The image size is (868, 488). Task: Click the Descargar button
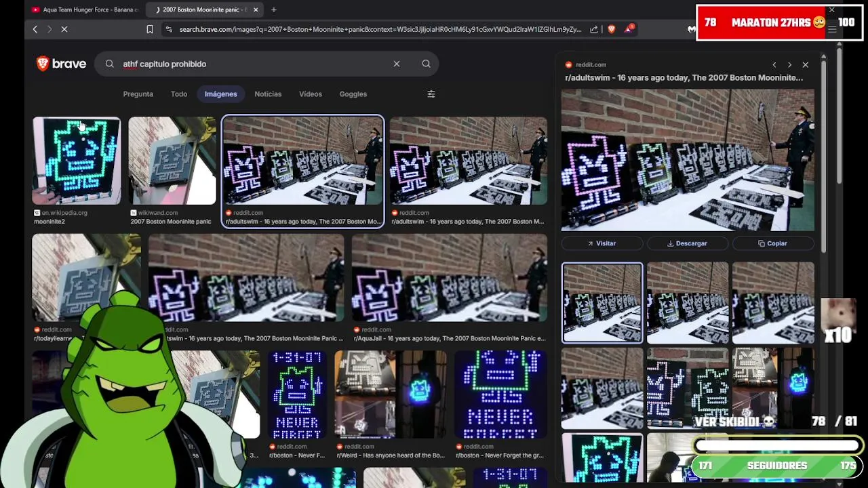point(687,243)
